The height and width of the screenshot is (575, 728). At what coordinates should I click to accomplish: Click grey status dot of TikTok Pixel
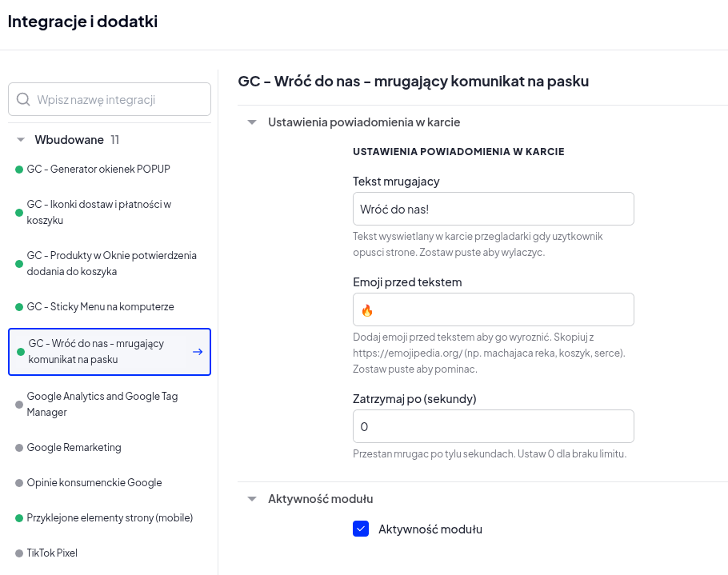[x=19, y=553]
